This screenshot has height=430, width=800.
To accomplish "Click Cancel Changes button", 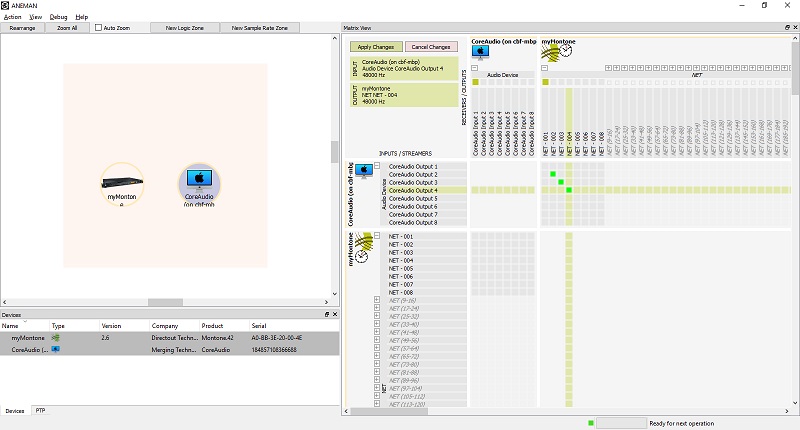I will (x=431, y=46).
